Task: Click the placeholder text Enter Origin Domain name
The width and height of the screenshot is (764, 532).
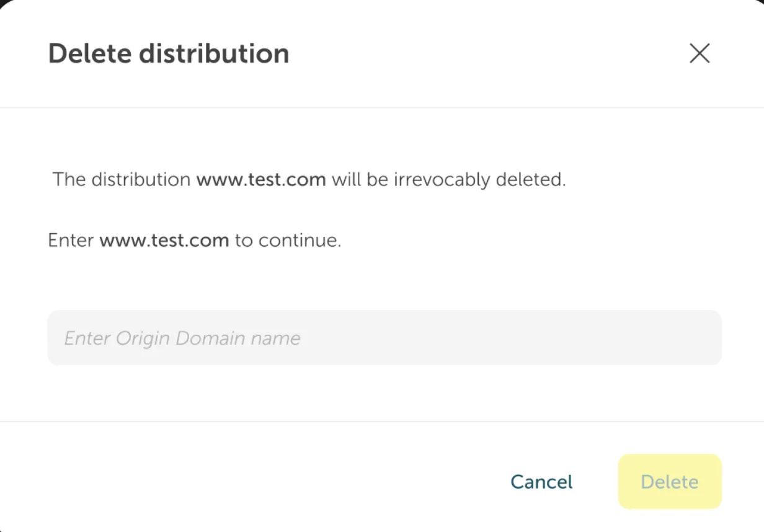Action: pyautogui.click(x=181, y=338)
